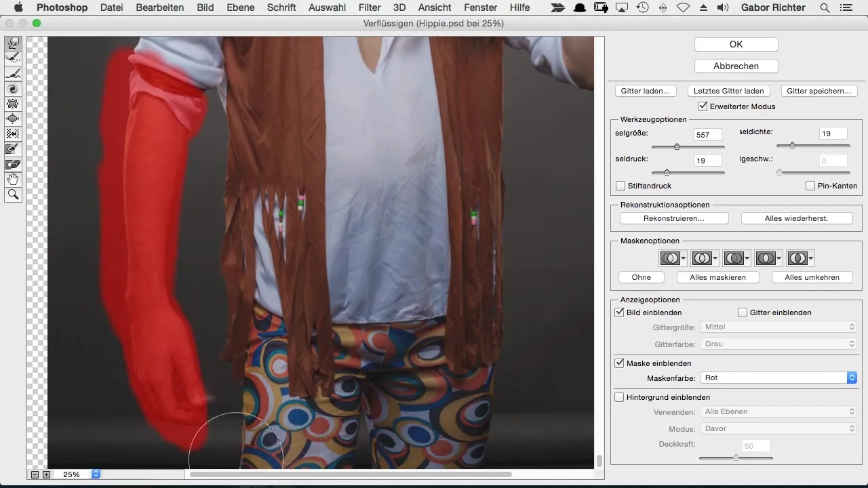Select the Freeze Mask tool
Screen dimensions: 868x488
(x=14, y=148)
